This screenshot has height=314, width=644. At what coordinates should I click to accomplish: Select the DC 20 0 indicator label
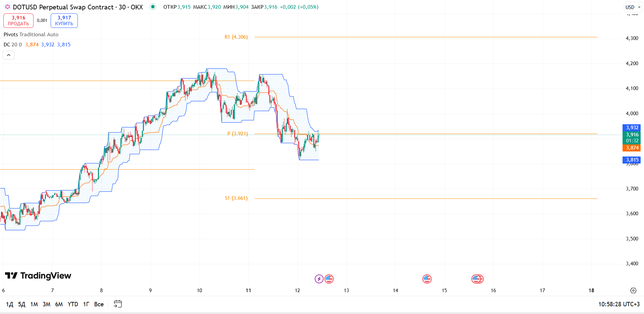point(13,45)
